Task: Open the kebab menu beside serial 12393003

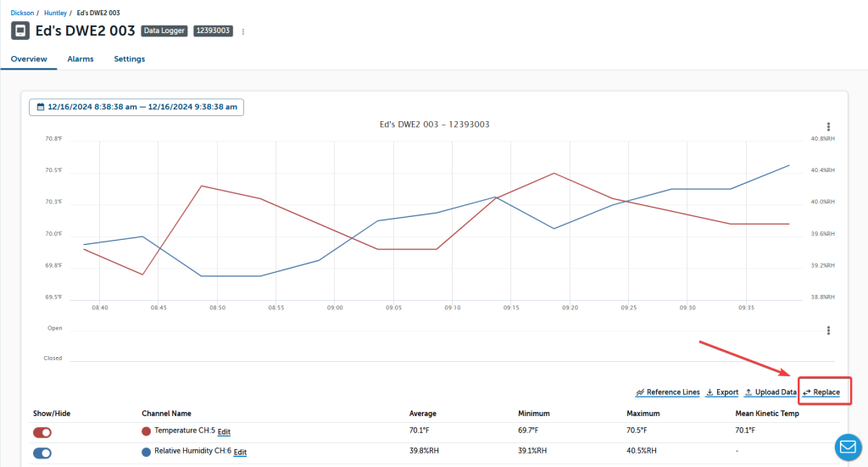Action: pyautogui.click(x=243, y=31)
